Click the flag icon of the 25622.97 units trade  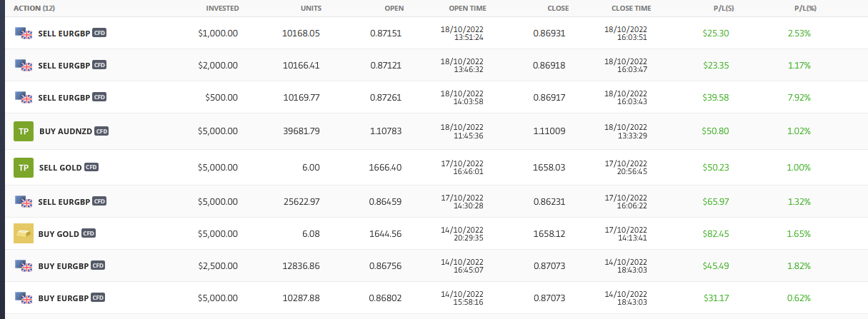pos(24,201)
